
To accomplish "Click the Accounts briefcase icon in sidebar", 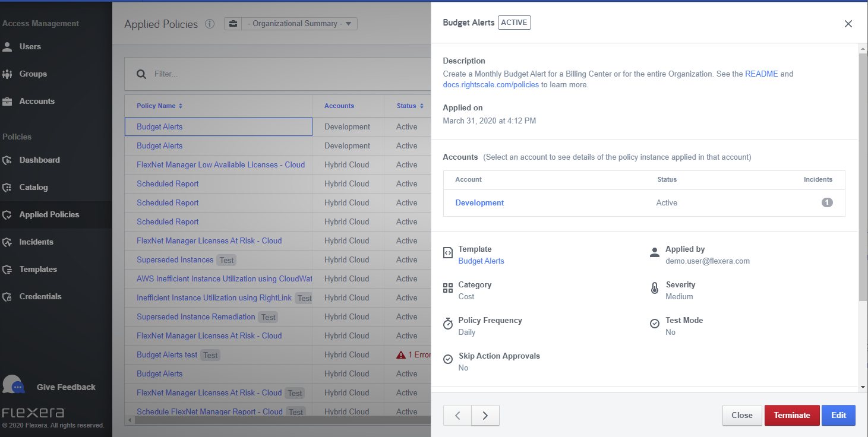I will point(7,101).
